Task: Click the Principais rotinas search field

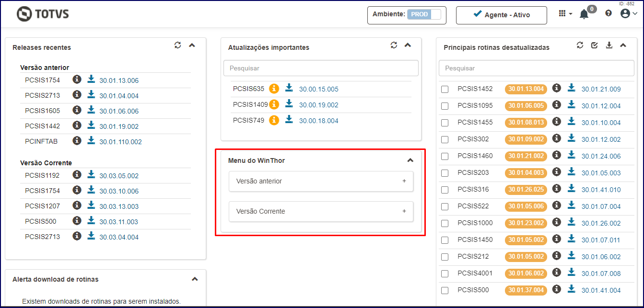Action: (536, 68)
